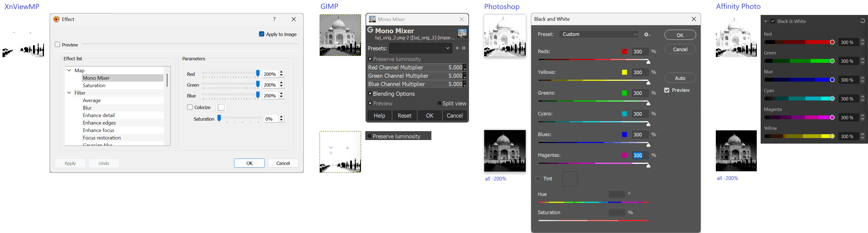Image resolution: width=868 pixels, height=233 pixels.
Task: Click the Photoshop Magentas percentage field
Action: [x=640, y=155]
